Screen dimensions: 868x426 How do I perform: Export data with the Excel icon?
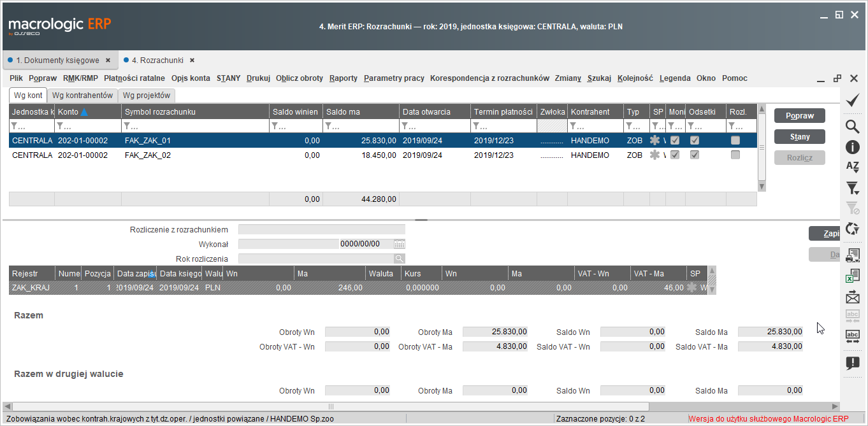coord(852,276)
